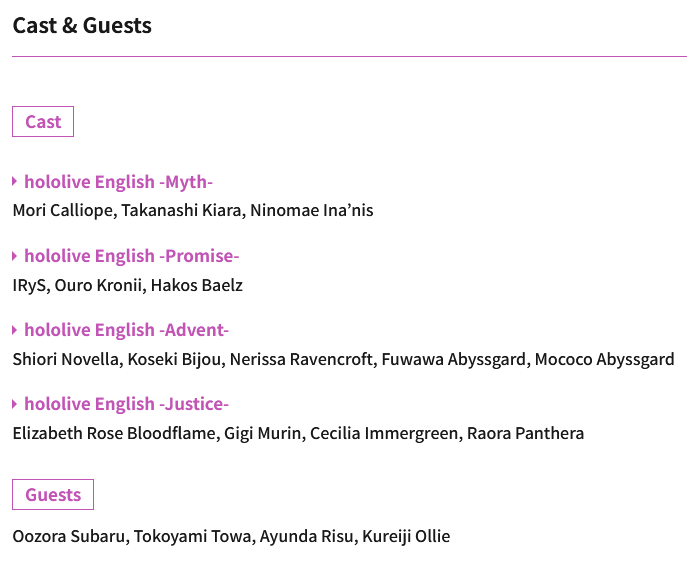Click the name Mori Calliope
687x570 pixels.
pos(63,211)
